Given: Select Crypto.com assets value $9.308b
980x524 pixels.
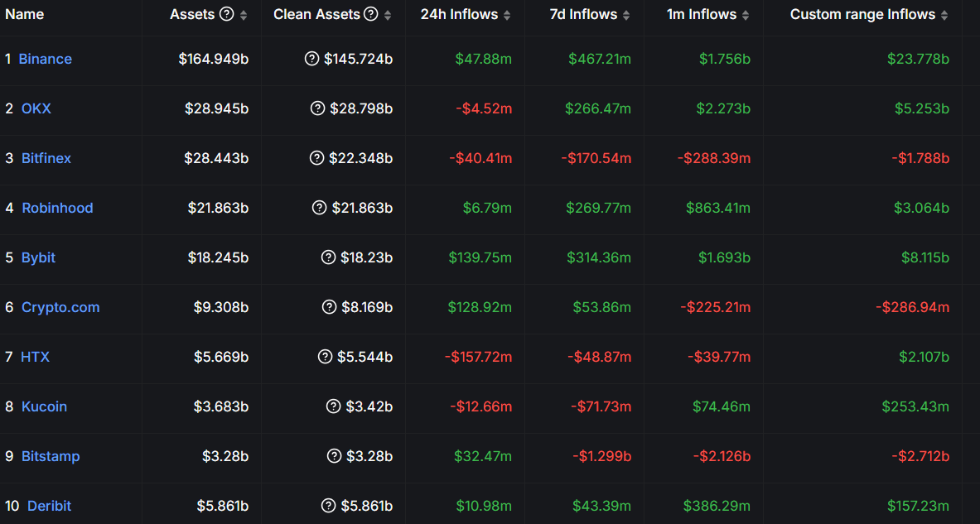Looking at the screenshot, I should click(221, 307).
